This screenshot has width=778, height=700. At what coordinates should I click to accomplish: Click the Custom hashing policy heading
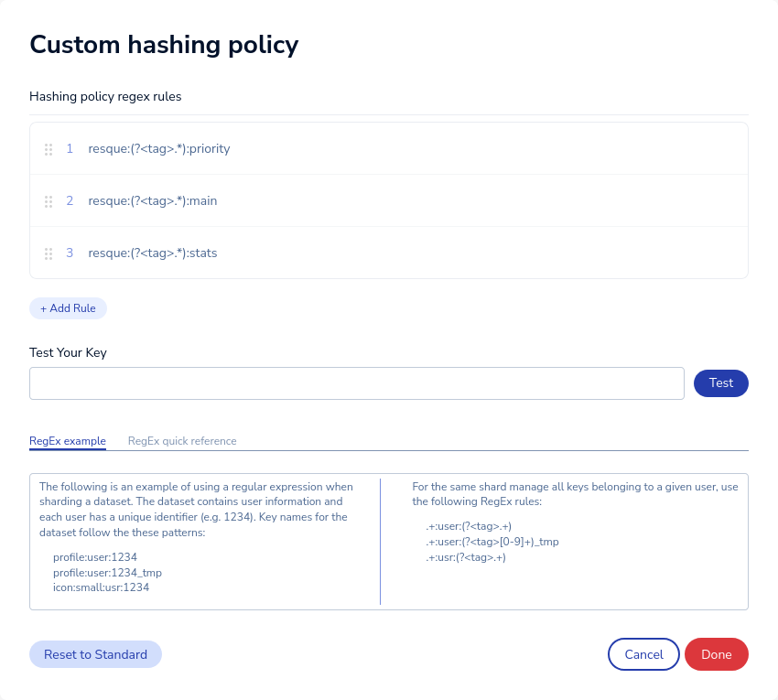pyautogui.click(x=164, y=44)
